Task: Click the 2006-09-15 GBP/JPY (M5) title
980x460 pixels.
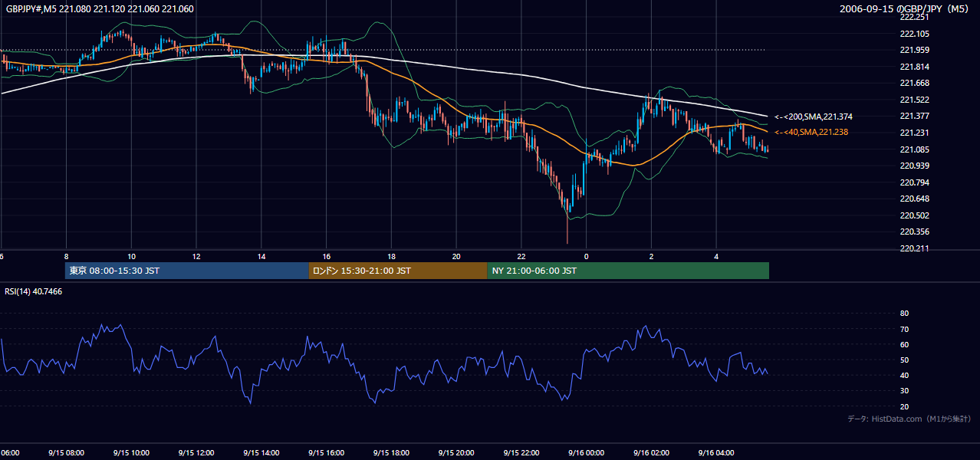Action: tap(905, 9)
